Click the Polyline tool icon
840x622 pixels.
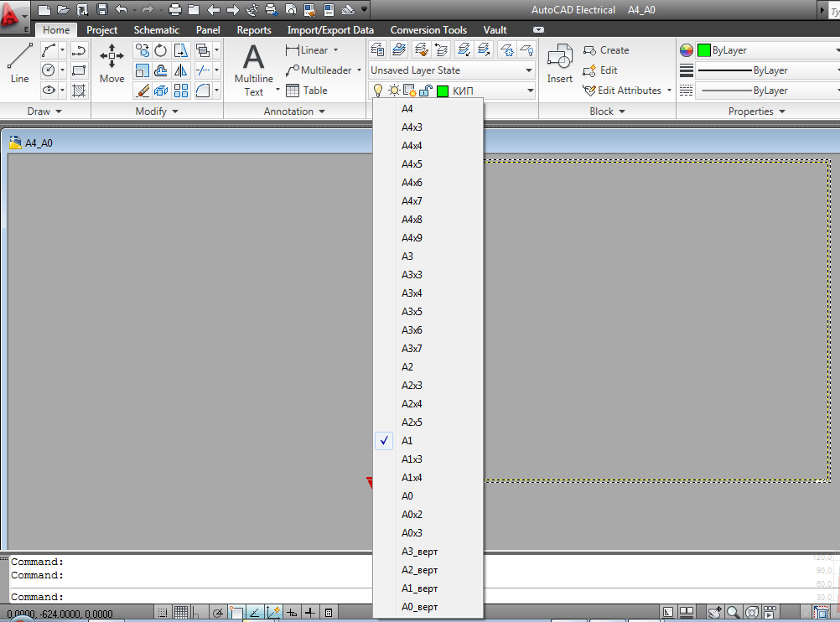pos(79,51)
